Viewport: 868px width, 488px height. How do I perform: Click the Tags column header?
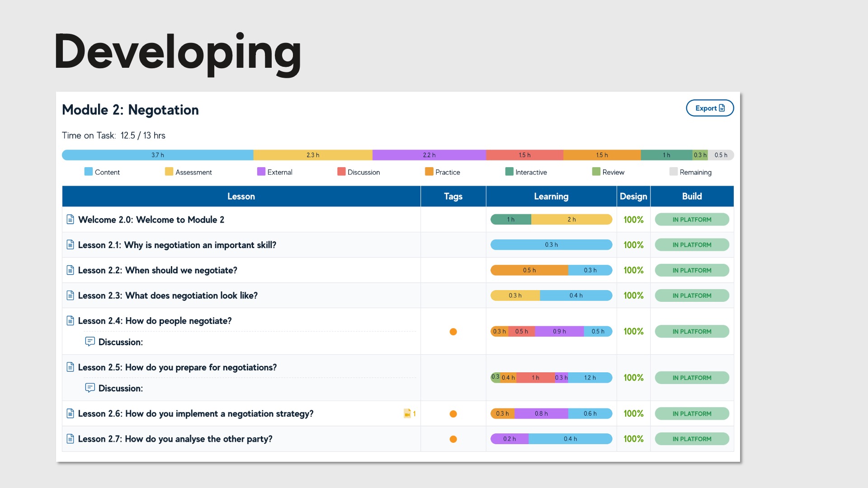[x=453, y=196]
